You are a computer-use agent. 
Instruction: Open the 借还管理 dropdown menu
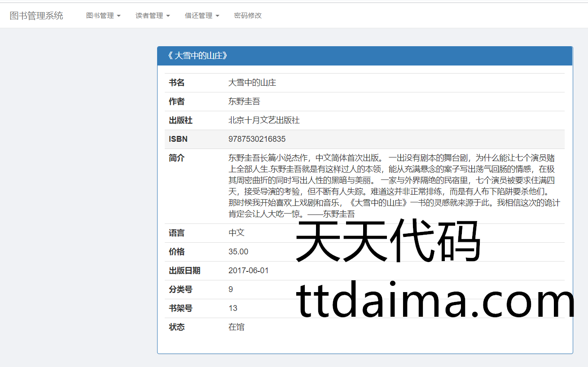(x=202, y=16)
